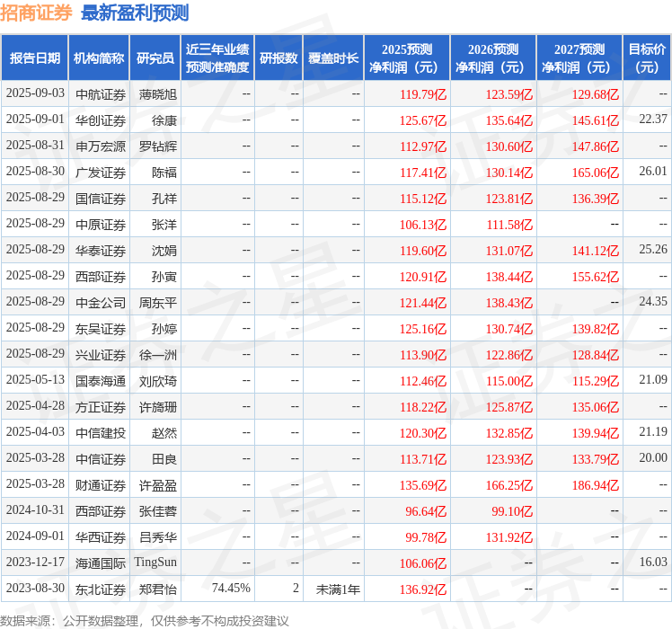Click target price 20.00
This screenshot has height=629, width=672.
(653, 458)
